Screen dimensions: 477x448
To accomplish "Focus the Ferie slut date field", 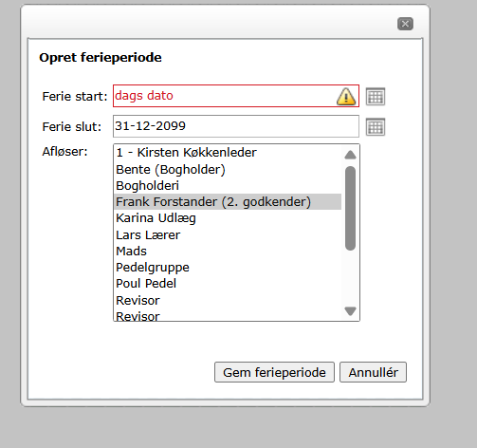I will pyautogui.click(x=236, y=126).
